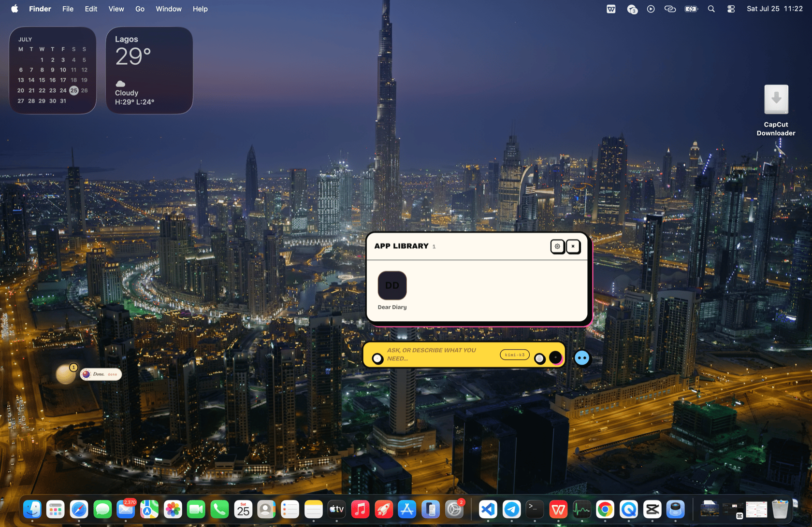Click the menu bar icon with badge 3

point(632,9)
